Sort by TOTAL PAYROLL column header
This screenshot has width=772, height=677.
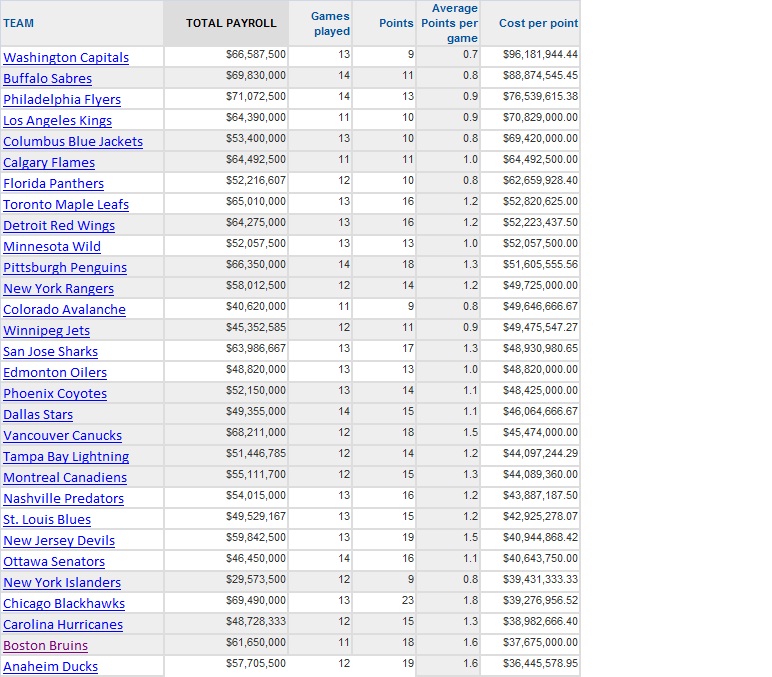[231, 23]
